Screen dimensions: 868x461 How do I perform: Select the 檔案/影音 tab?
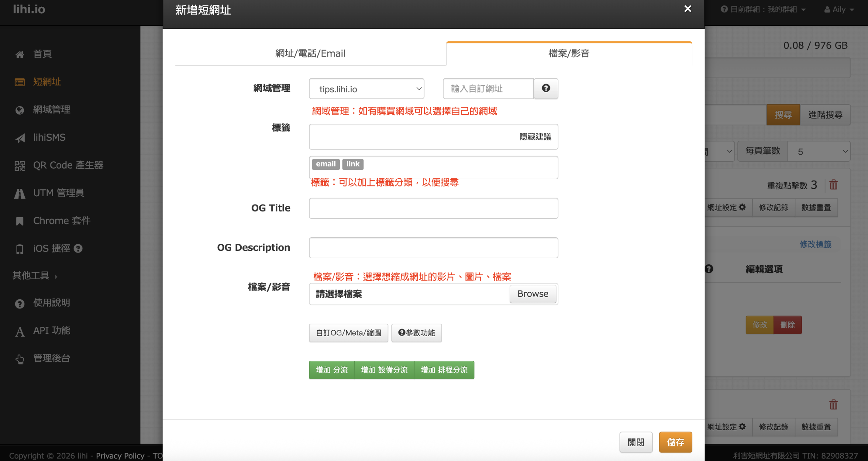coord(569,54)
